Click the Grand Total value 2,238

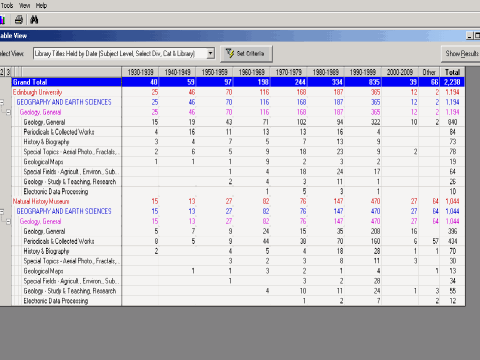pyautogui.click(x=452, y=82)
